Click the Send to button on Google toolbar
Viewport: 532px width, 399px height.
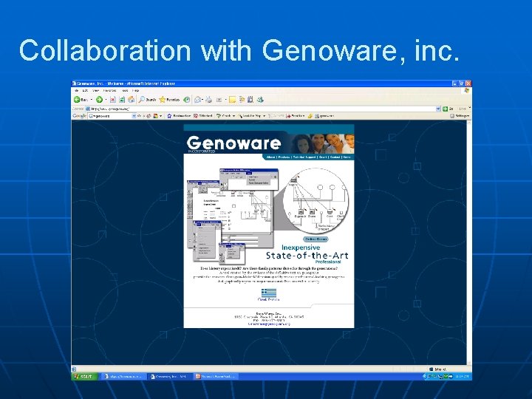tap(296, 116)
